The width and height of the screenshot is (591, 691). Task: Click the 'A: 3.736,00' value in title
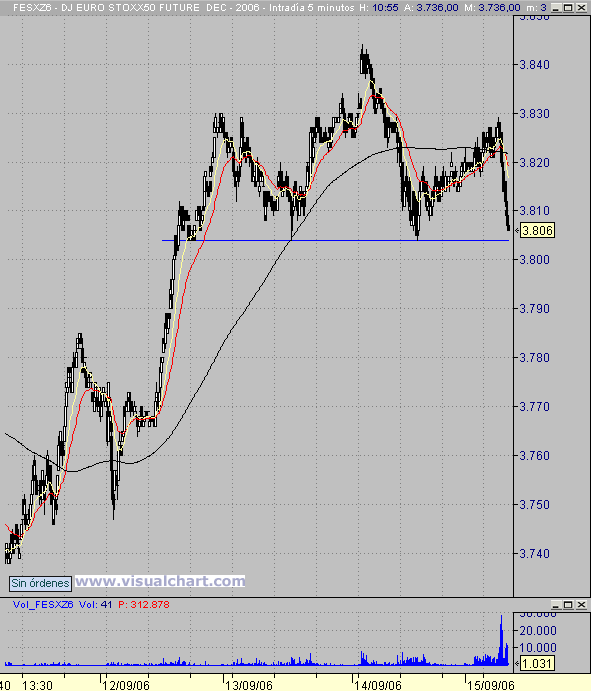click(431, 7)
